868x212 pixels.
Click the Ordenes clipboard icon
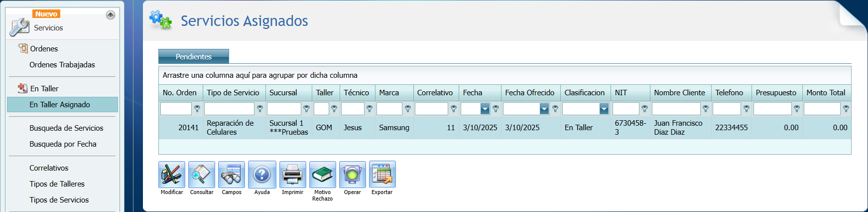coord(23,48)
